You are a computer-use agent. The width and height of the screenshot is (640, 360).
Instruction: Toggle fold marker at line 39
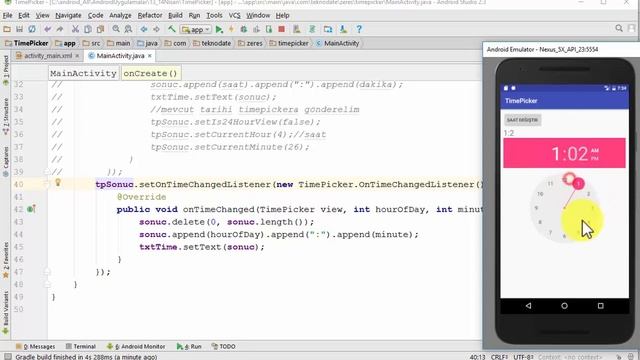[47, 172]
